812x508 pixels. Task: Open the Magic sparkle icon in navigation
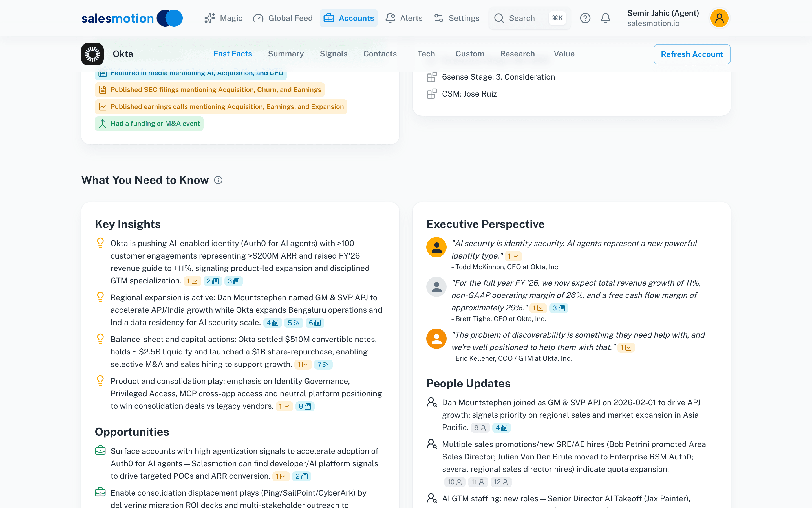[210, 18]
